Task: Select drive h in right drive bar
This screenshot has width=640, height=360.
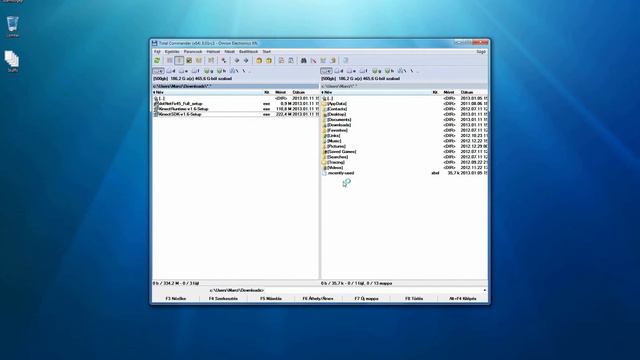Action: 390,71
